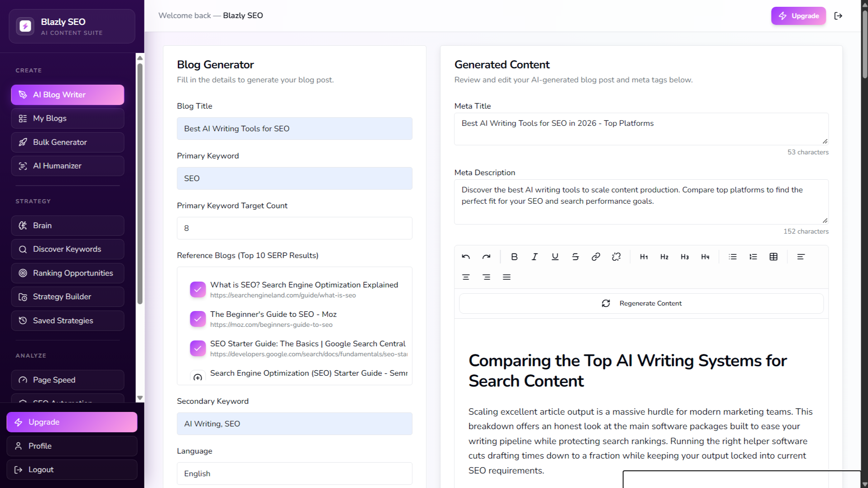Viewport: 868px width, 488px height.
Task: Apply Heading 3 style
Action: click(685, 257)
